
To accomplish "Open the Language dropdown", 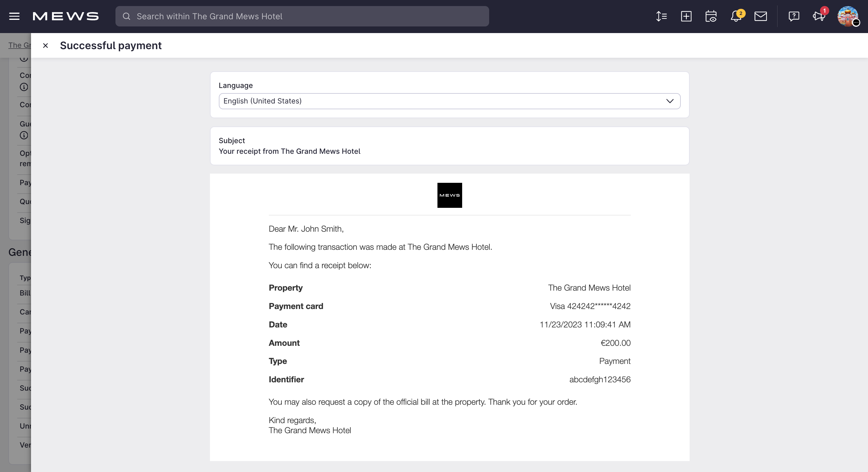I will pos(450,101).
